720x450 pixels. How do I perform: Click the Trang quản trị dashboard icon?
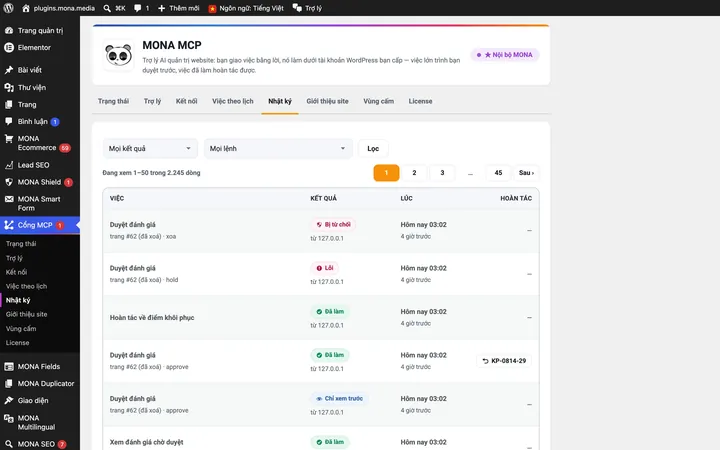coord(9,30)
